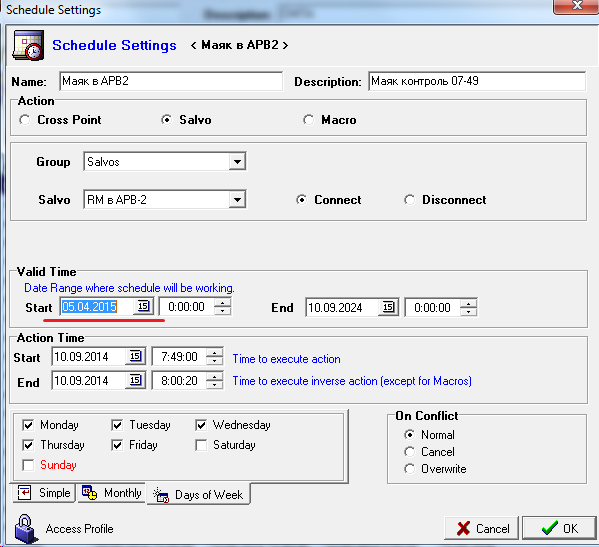Increase Action Time Start 7:49:00 with spinner
The height and width of the screenshot is (547, 599).
(x=215, y=353)
